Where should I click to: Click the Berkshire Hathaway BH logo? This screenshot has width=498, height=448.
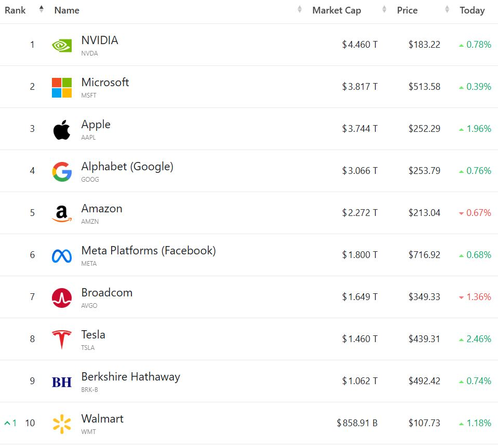pos(62,382)
